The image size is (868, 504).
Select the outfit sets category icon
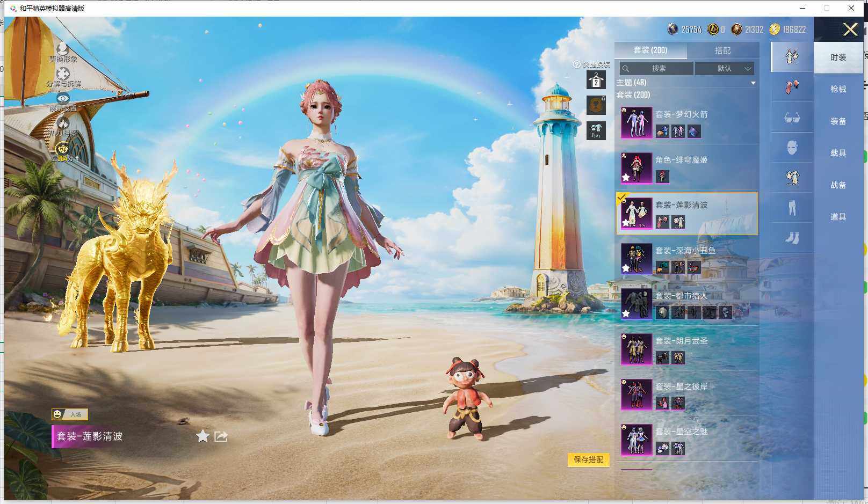click(792, 56)
